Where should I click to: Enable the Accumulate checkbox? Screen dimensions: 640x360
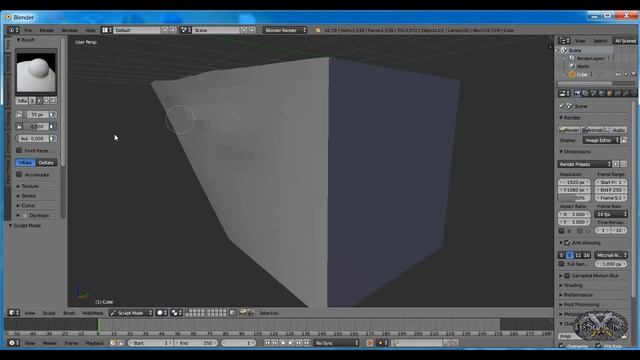coord(19,175)
